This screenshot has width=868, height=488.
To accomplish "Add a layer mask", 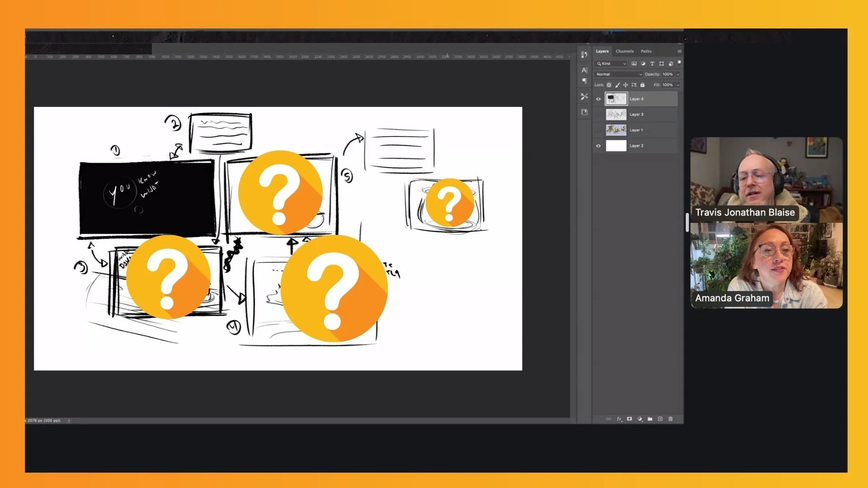I will tap(629, 419).
